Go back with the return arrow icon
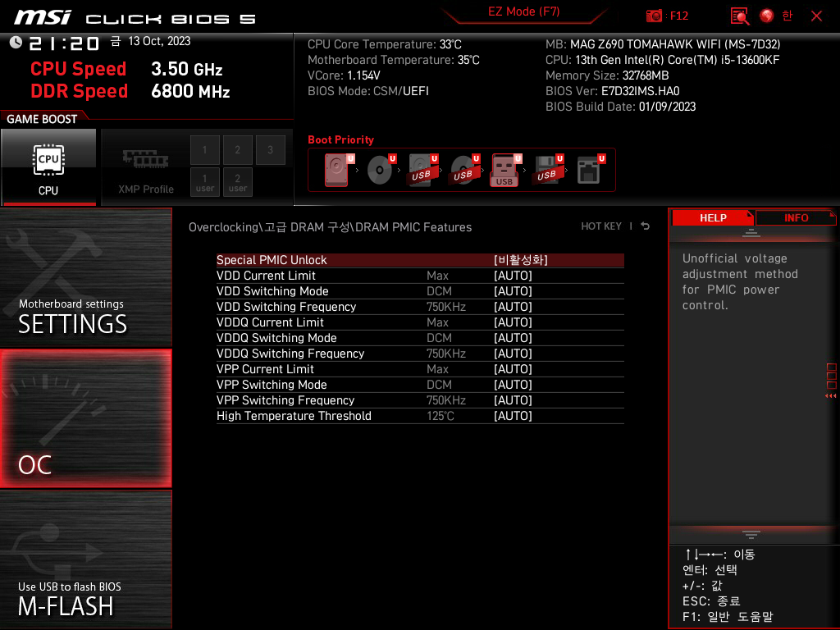Screen dimensions: 840x630 (646, 226)
